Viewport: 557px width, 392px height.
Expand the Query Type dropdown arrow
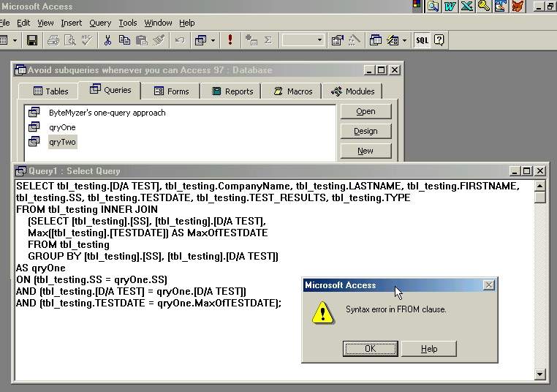(213, 40)
